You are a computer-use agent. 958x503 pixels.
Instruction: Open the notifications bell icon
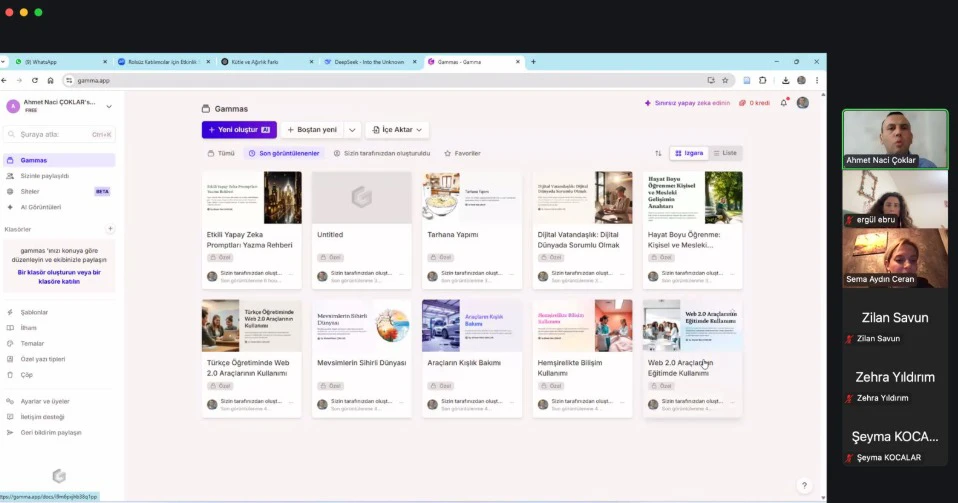[x=784, y=103]
